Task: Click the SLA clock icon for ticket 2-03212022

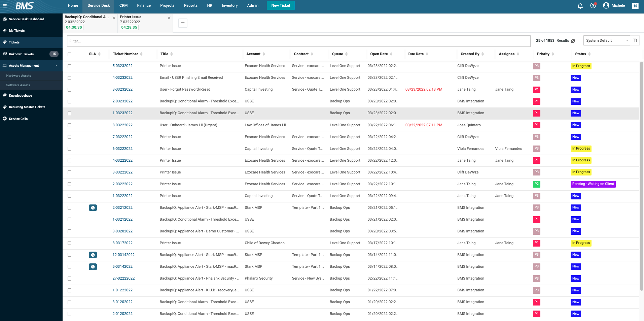Action: tap(93, 208)
